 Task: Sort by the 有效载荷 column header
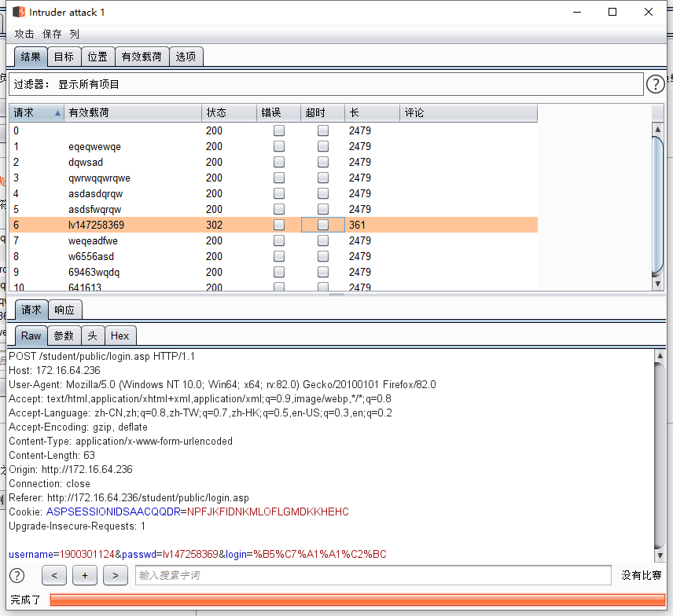[133, 113]
